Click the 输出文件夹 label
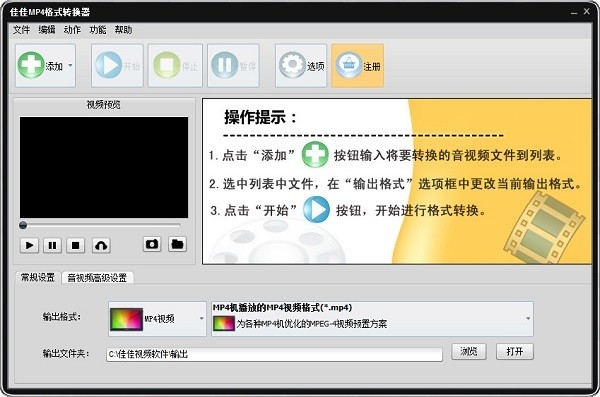Image resolution: width=600 pixels, height=397 pixels. [x=66, y=353]
